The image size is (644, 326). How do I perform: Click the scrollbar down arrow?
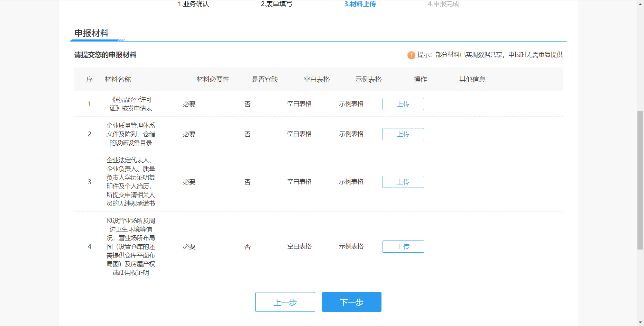pos(640,323)
